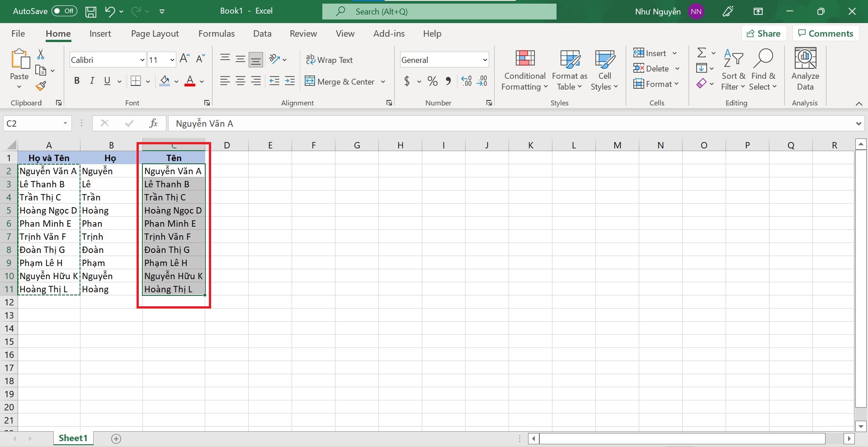The width and height of the screenshot is (868, 447).
Task: Toggle Middle Align button
Action: tap(241, 59)
